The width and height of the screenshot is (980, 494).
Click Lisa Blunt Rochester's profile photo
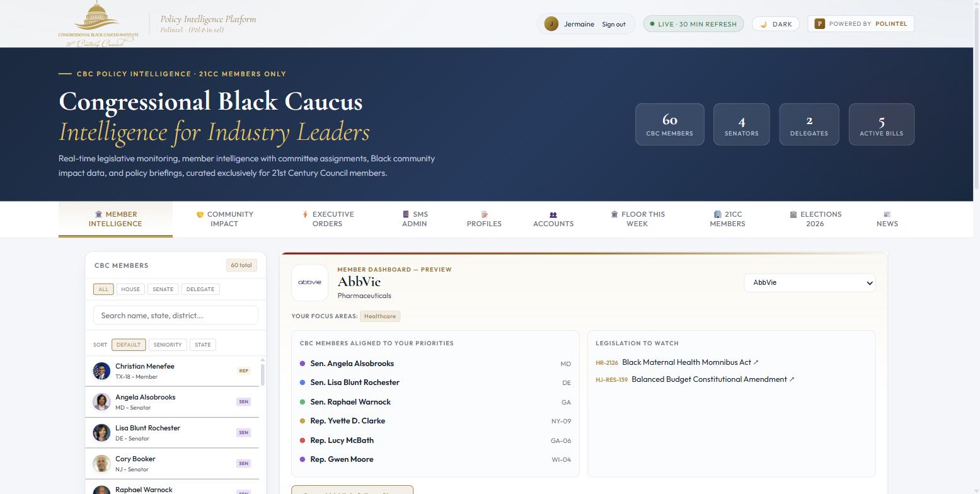point(101,433)
